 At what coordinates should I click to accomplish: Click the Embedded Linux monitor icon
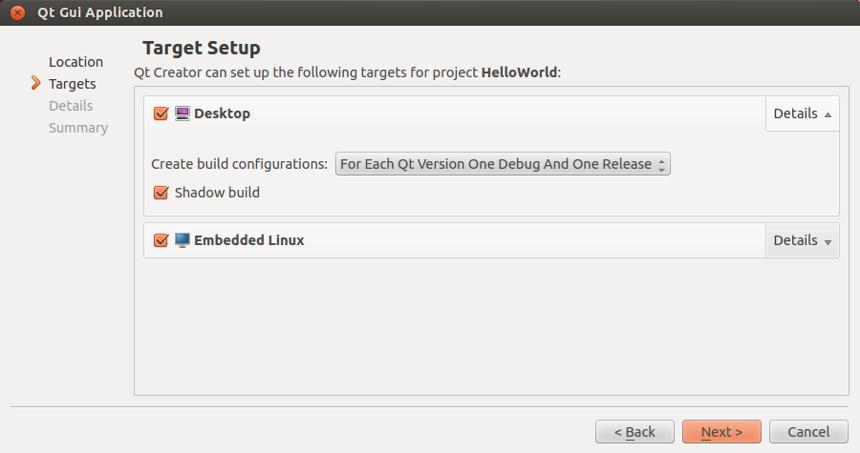182,240
